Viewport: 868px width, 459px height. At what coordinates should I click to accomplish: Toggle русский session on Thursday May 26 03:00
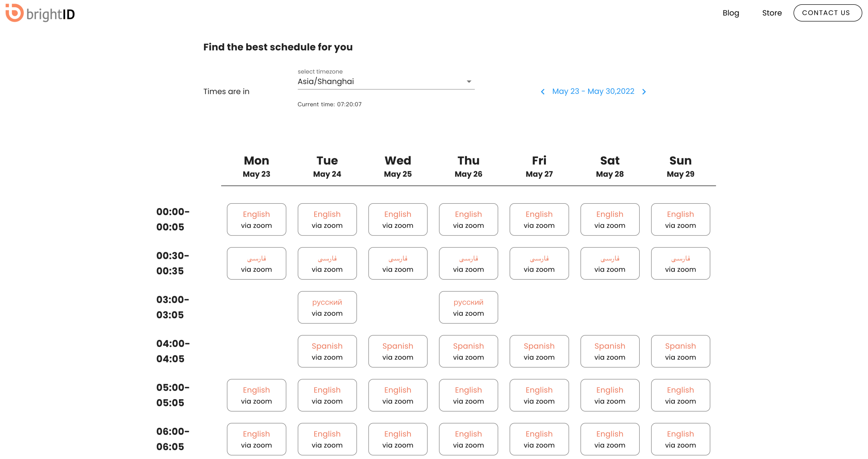(468, 307)
